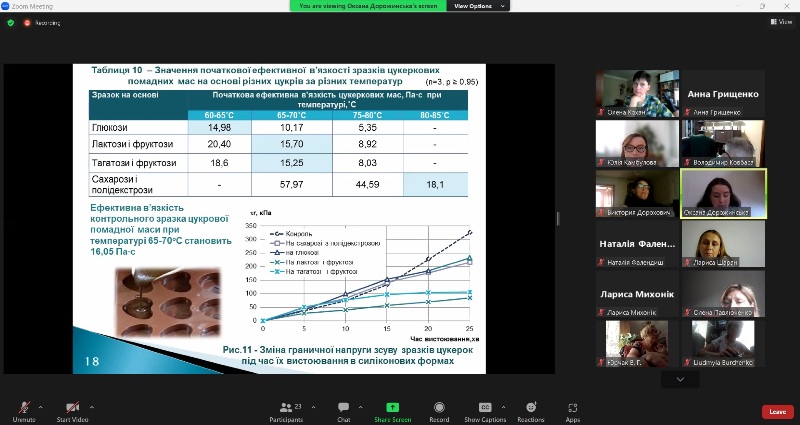Select Liudmyla Burchenko's video tile
This screenshot has width=800, height=425.
coord(723,343)
